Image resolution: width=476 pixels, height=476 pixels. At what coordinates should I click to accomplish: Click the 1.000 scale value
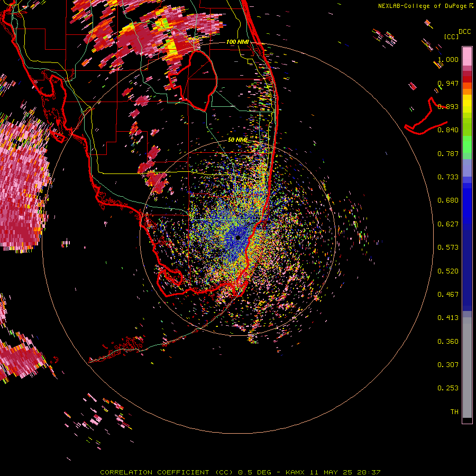point(448,59)
